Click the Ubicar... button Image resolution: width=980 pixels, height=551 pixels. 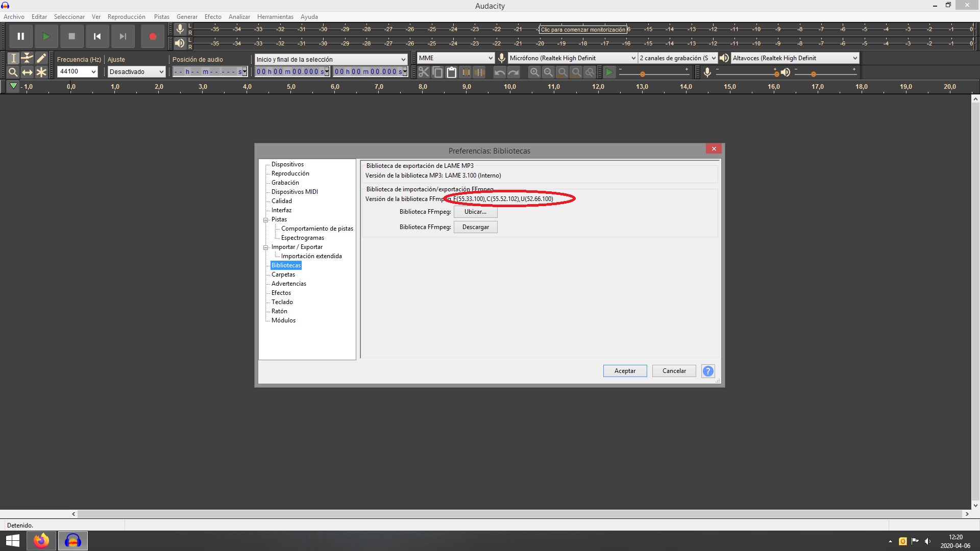(475, 212)
